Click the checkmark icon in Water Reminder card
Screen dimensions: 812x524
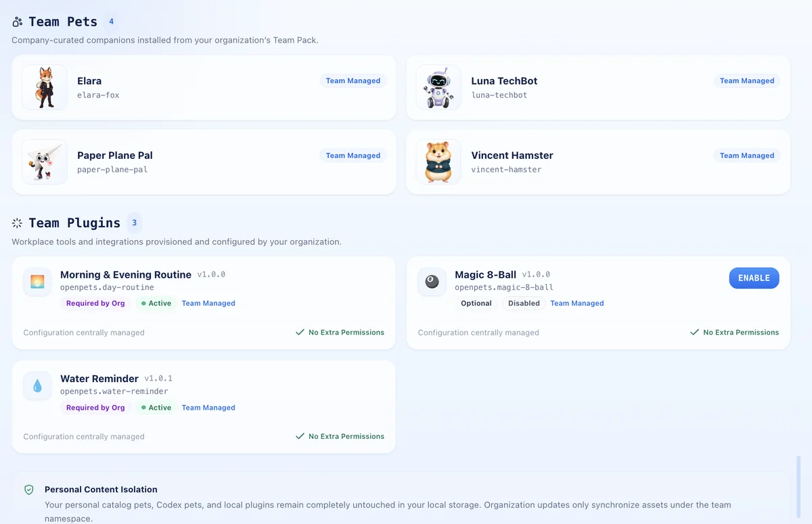tap(300, 436)
